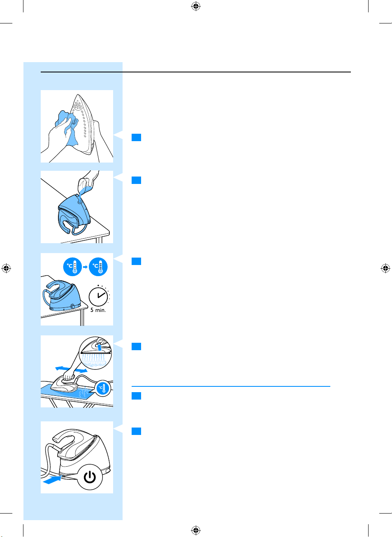Select the second thermometer °C icon after the arrow

(x=98, y=267)
